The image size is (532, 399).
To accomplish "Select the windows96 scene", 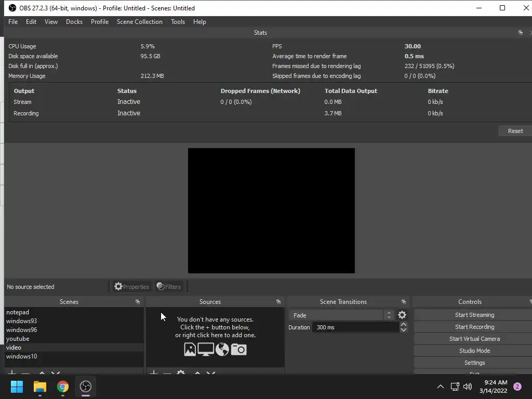I will [x=74, y=330].
